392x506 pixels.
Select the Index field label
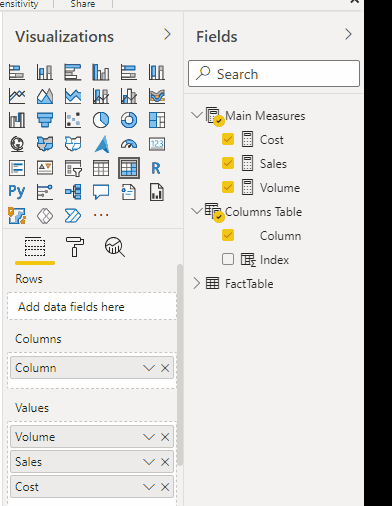click(x=274, y=260)
